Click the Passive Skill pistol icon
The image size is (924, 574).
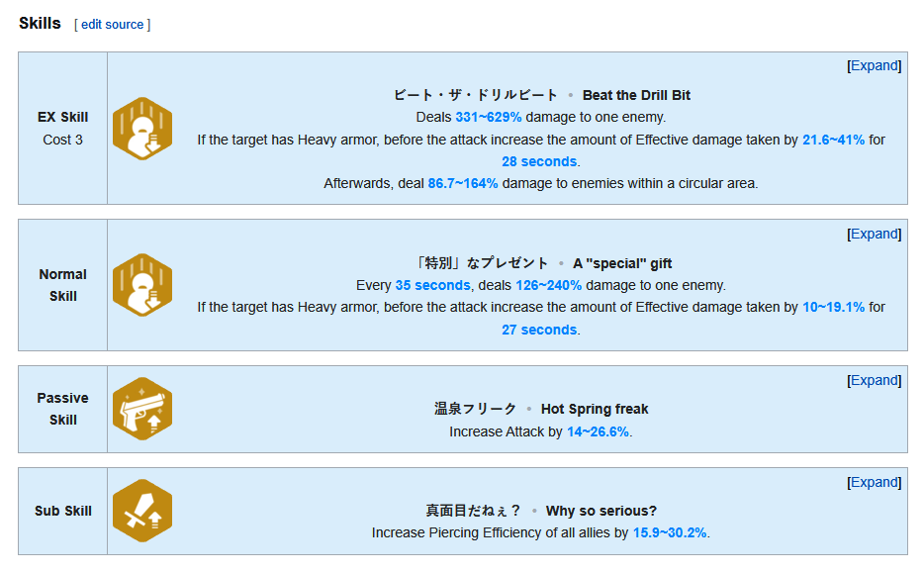[x=142, y=409]
